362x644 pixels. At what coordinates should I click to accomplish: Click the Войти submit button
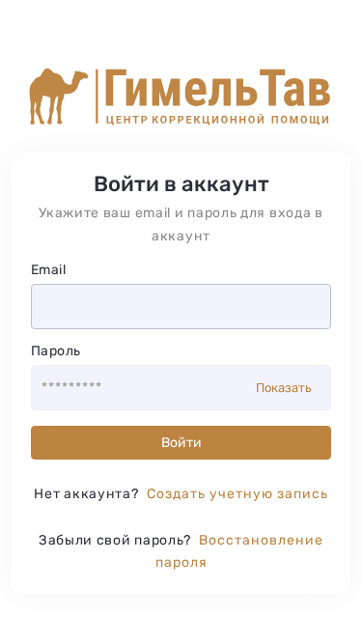181,443
